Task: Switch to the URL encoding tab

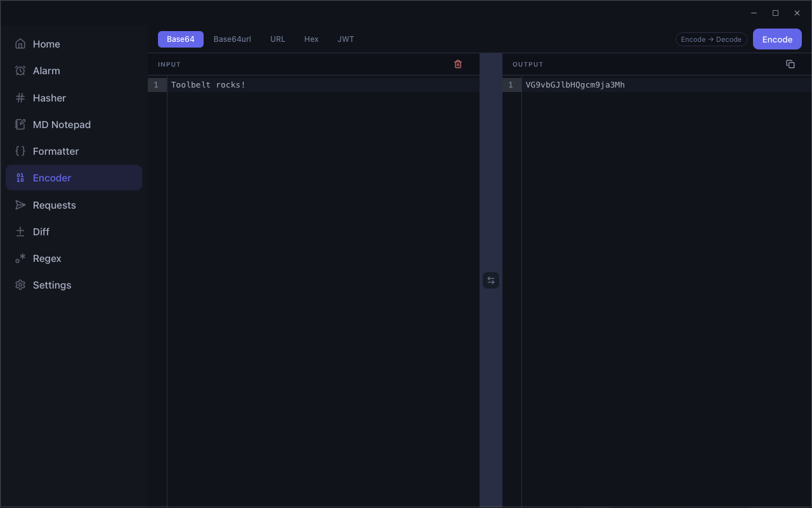Action: (277, 39)
